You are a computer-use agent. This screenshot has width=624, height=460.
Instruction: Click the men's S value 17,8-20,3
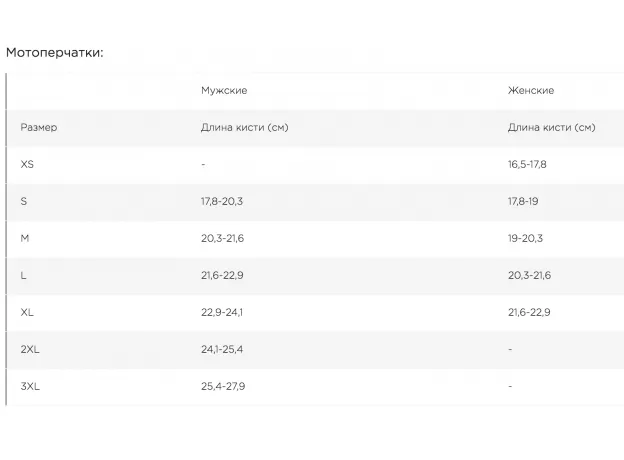pyautogui.click(x=222, y=201)
